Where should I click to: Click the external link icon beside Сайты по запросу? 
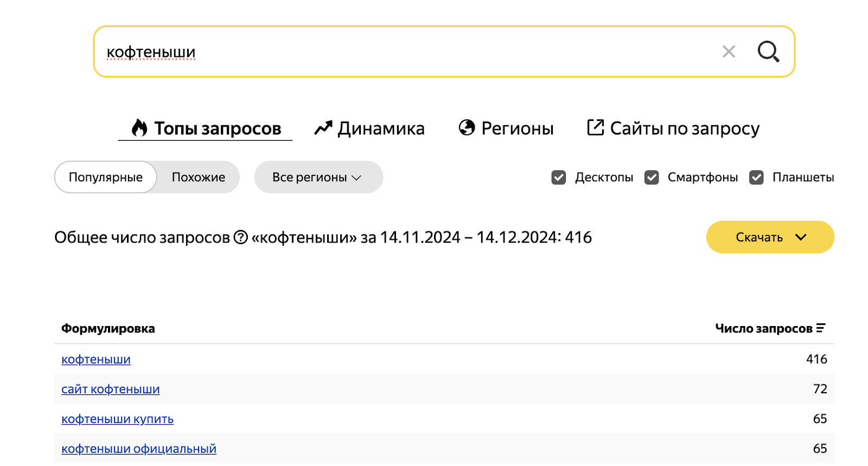click(596, 127)
